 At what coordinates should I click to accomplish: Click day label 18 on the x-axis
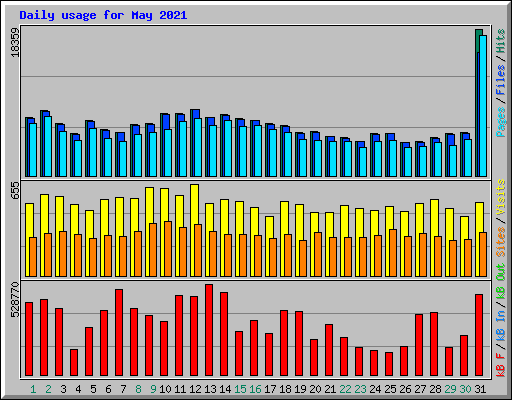[x=285, y=389]
